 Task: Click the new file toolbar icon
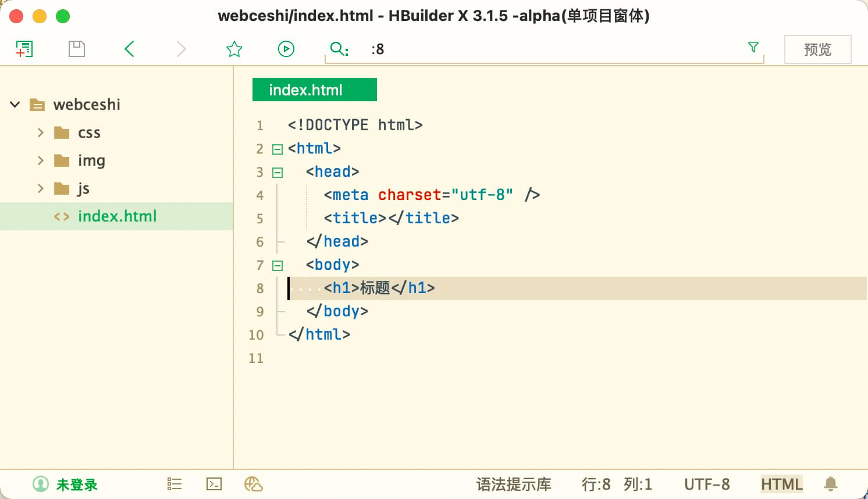click(24, 49)
